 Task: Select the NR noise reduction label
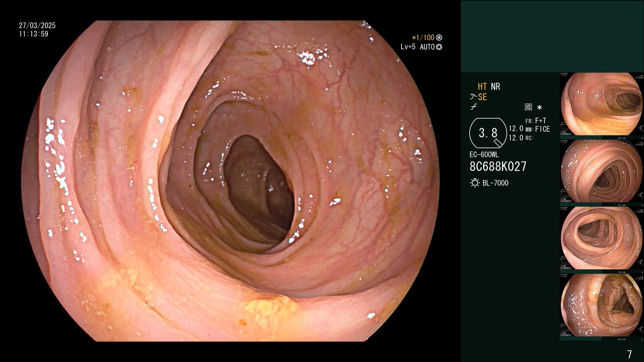tap(495, 86)
